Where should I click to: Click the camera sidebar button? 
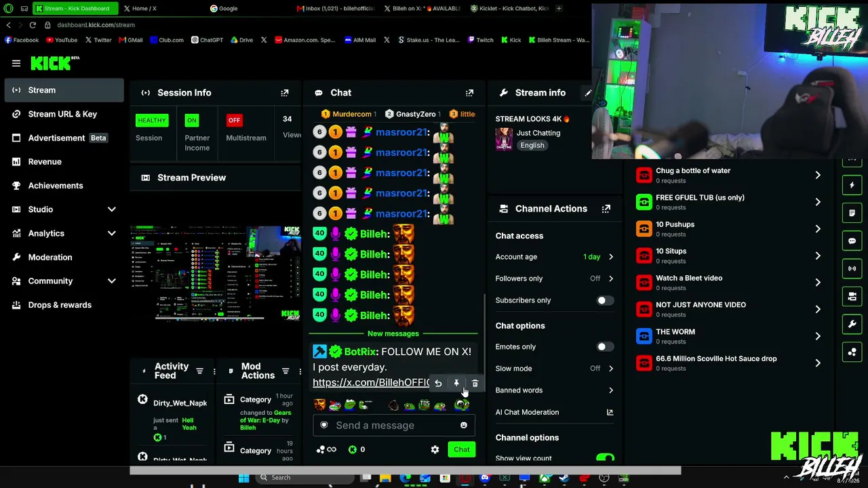[x=852, y=296]
